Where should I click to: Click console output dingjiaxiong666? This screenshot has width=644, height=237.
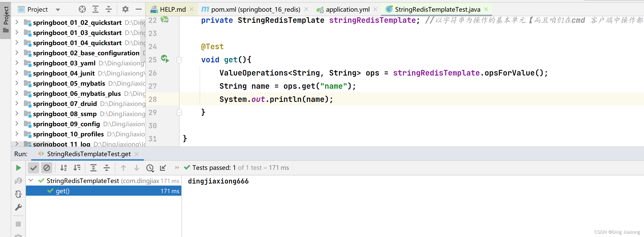218,181
